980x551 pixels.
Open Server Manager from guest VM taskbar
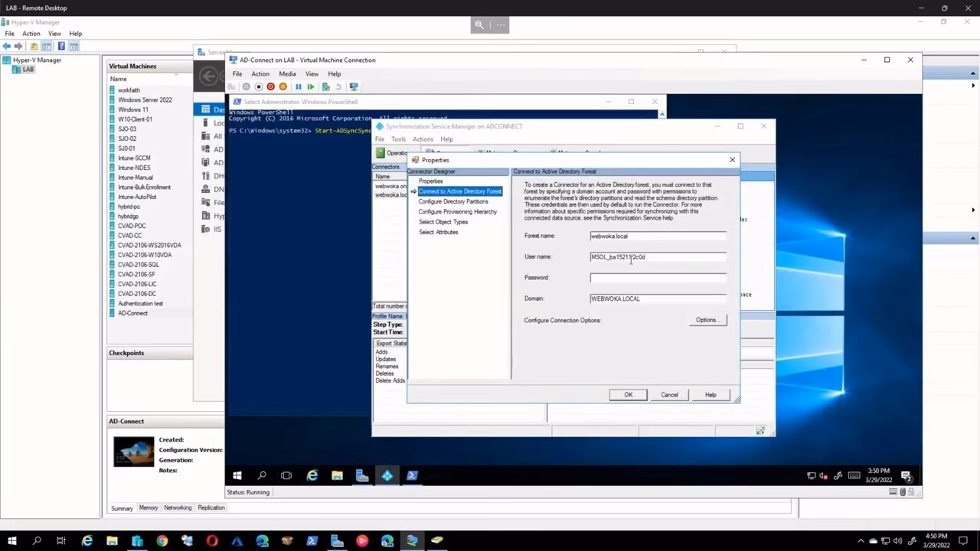click(362, 475)
